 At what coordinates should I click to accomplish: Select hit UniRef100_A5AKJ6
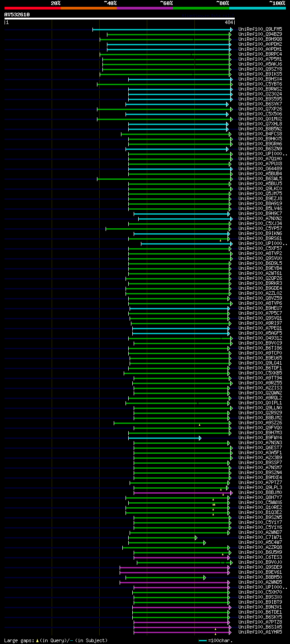(x=260, y=64)
